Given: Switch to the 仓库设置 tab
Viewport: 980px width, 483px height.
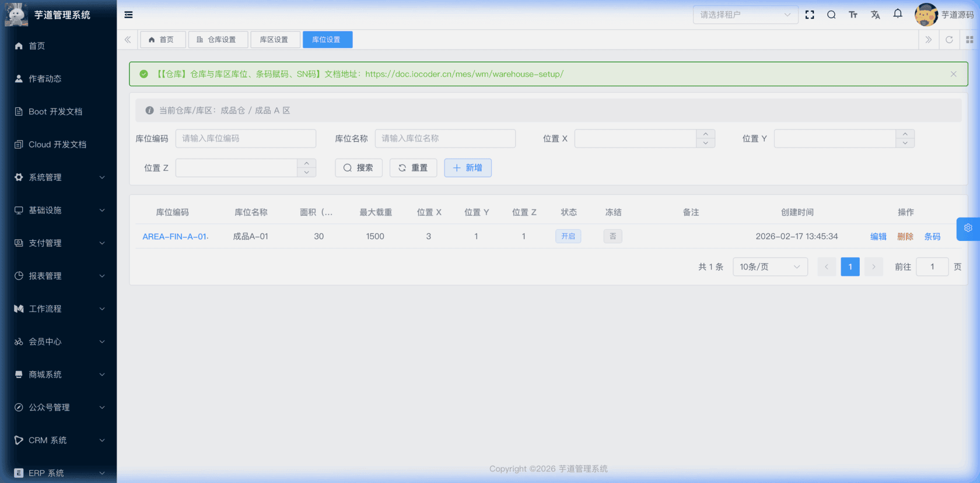Looking at the screenshot, I should point(217,40).
